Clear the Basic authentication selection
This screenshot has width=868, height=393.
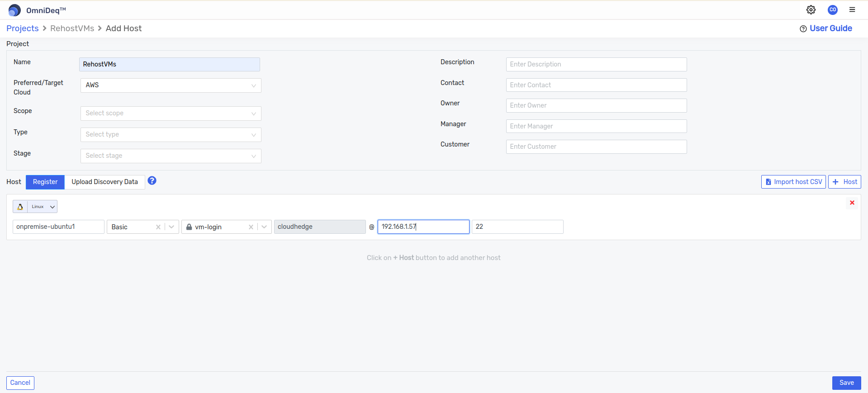click(158, 227)
